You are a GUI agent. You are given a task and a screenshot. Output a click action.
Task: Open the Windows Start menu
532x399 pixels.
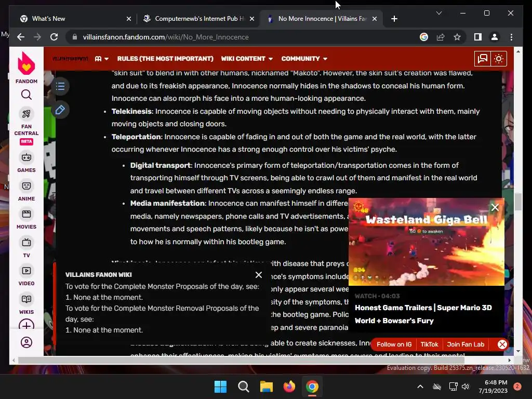[x=220, y=387]
